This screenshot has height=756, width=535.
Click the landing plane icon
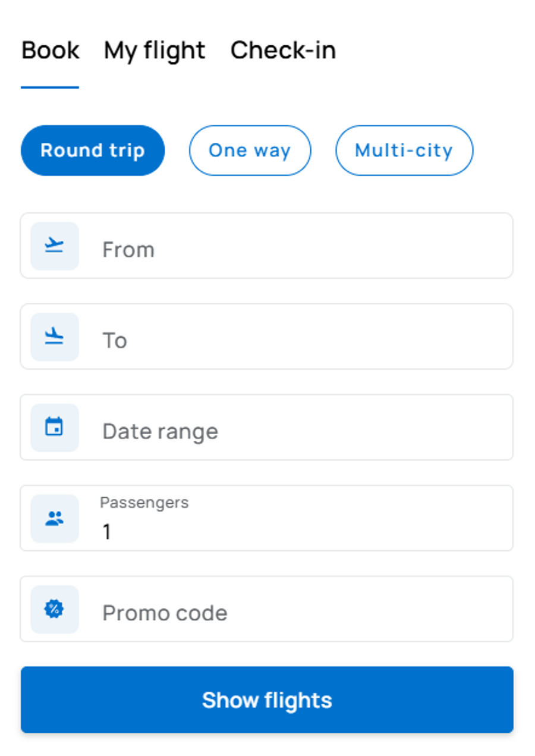[x=54, y=337]
